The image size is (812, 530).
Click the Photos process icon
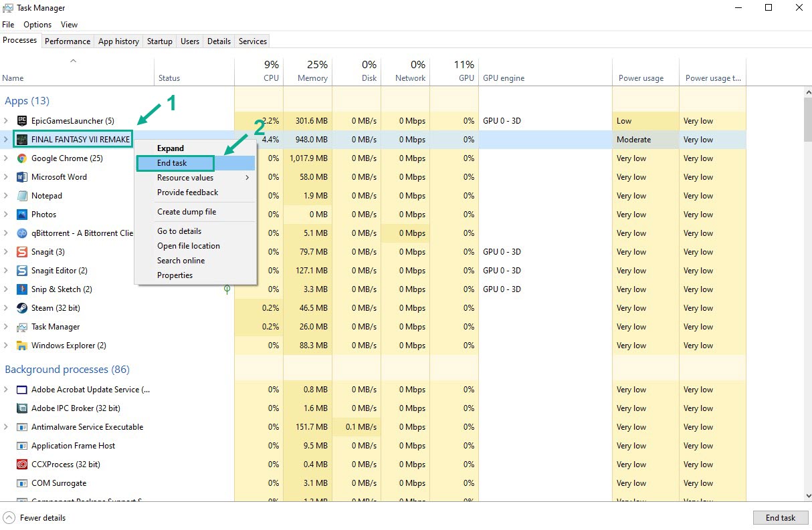(21, 215)
